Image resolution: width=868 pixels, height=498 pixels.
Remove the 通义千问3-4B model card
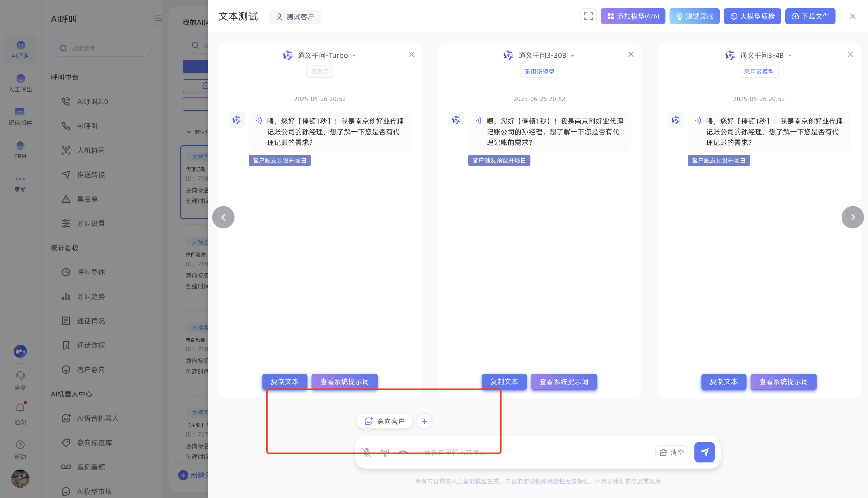coord(850,54)
